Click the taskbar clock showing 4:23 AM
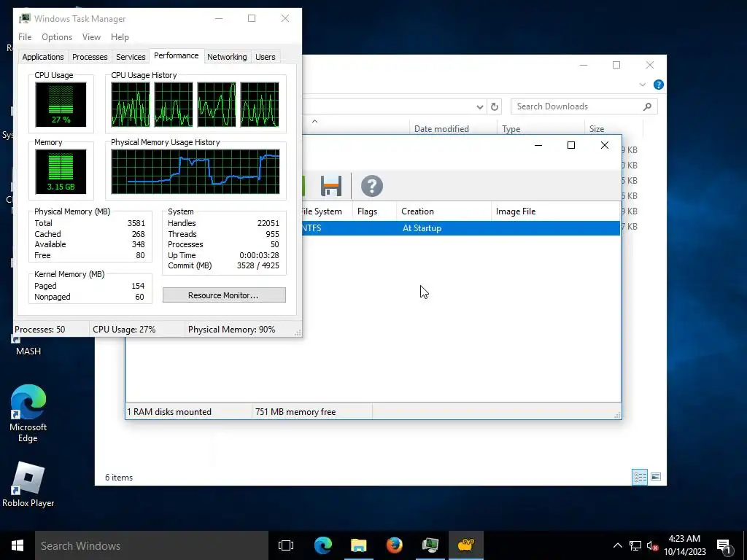747x560 pixels. pyautogui.click(x=684, y=545)
